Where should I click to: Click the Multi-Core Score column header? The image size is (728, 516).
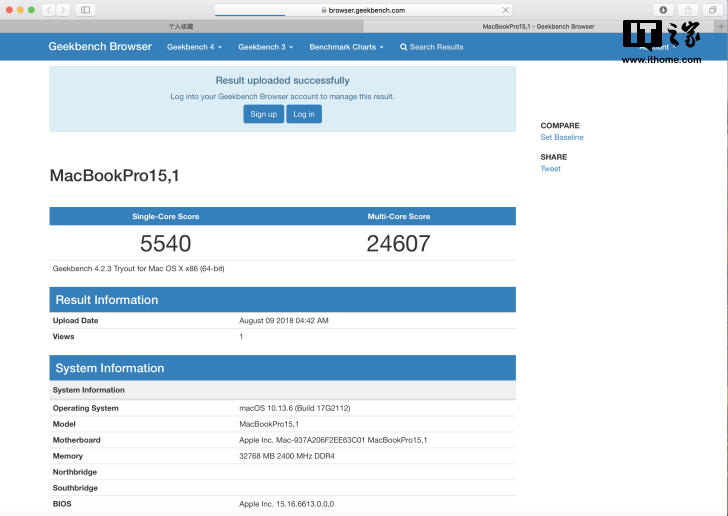coord(399,216)
